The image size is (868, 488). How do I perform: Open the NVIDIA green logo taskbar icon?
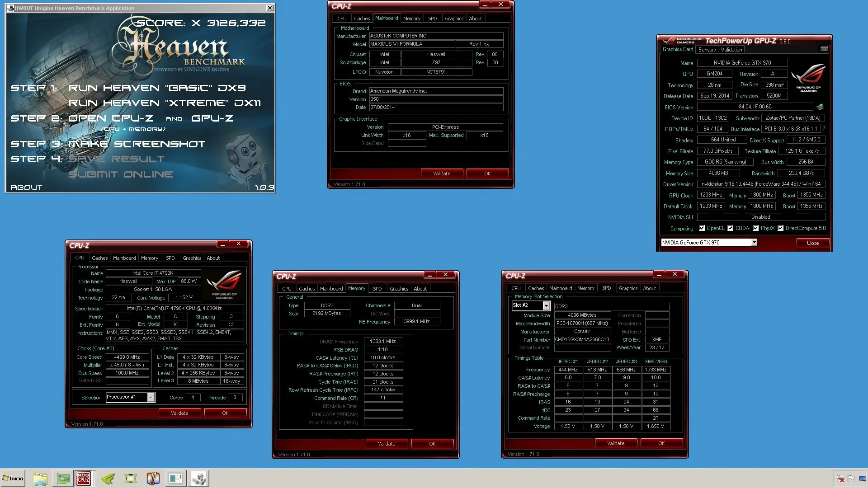(x=108, y=478)
